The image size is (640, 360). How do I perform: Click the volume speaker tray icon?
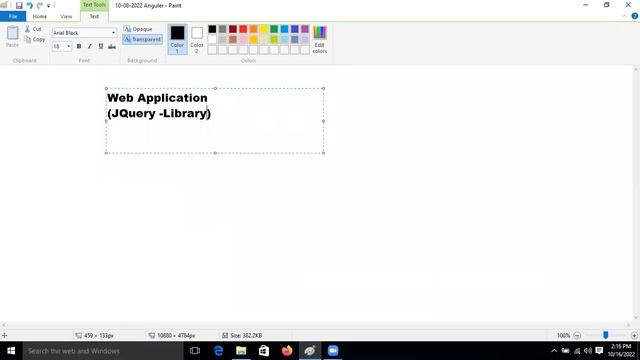point(588,351)
